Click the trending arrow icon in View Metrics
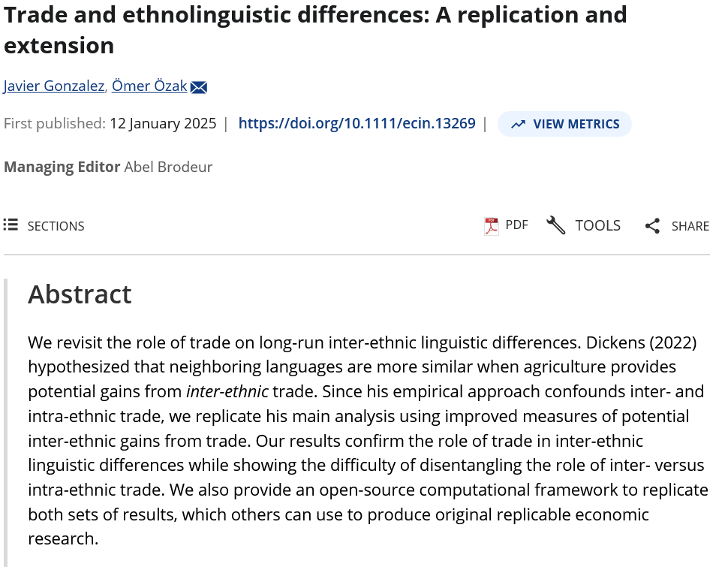Screen dimensions: 728x567 click(x=518, y=125)
